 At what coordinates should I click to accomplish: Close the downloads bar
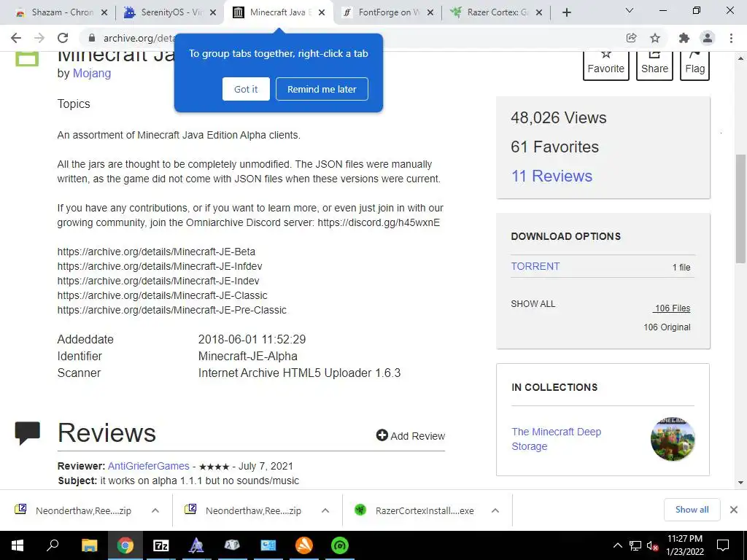pyautogui.click(x=734, y=510)
